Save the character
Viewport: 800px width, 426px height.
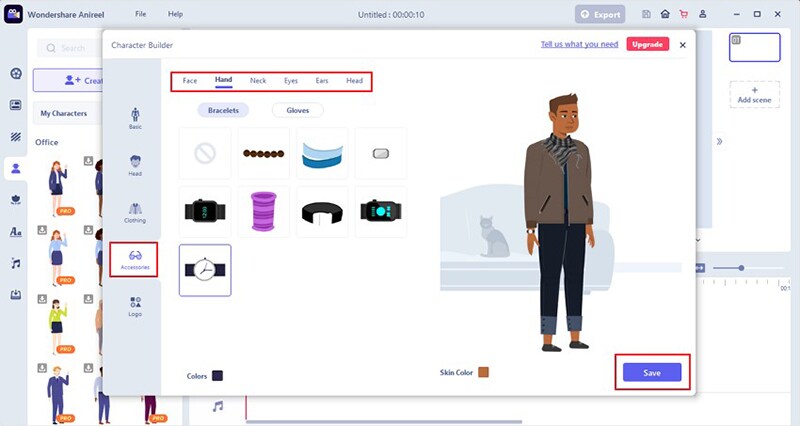652,372
